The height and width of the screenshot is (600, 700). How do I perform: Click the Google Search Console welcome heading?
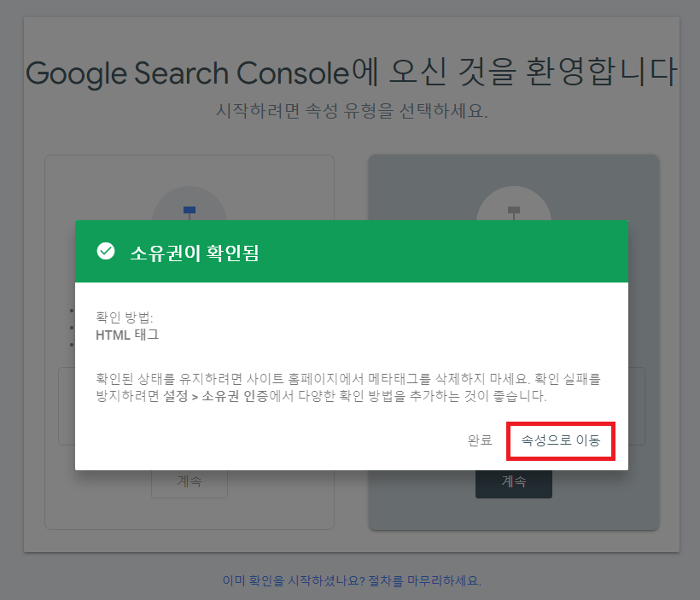pos(352,72)
